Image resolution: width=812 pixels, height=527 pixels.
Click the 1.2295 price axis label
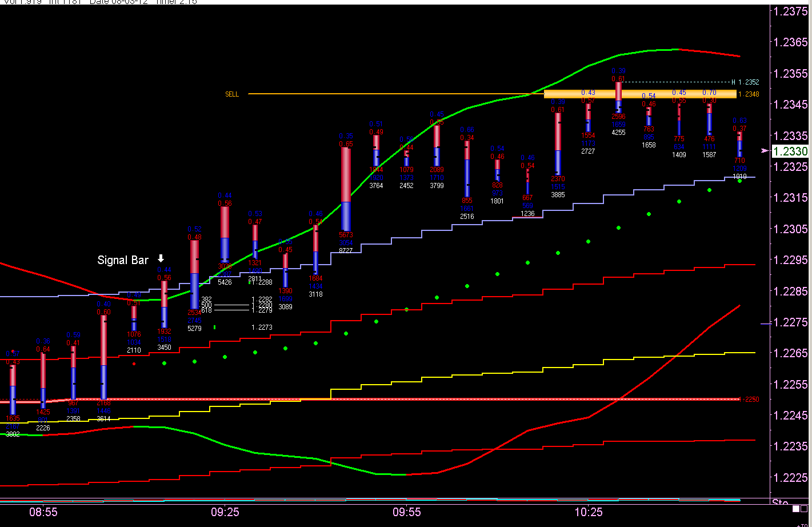point(790,260)
